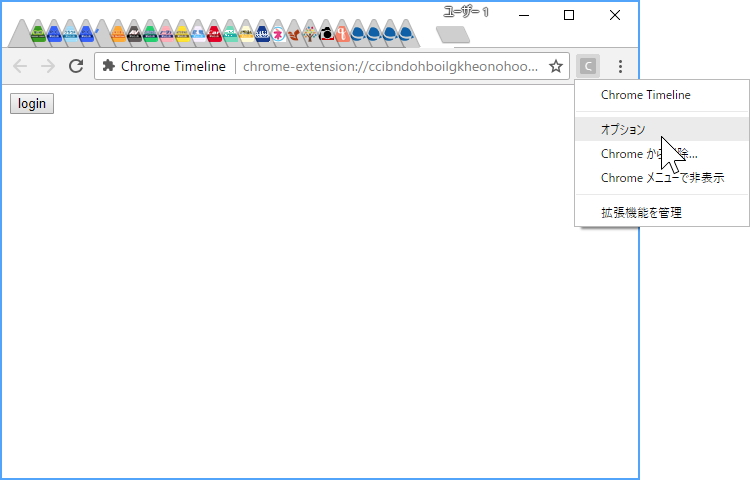Click the puzzle piece extension icon in address bar
Image resolution: width=750 pixels, height=480 pixels.
pos(109,65)
